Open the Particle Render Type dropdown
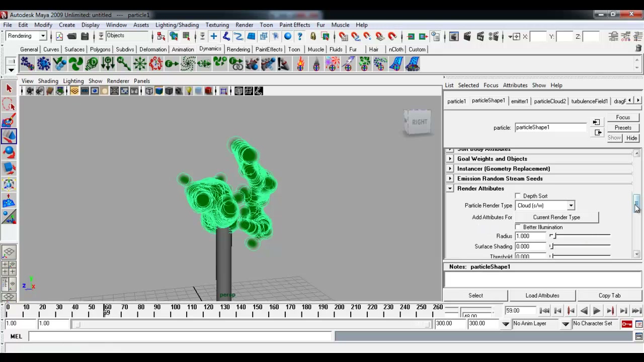The height and width of the screenshot is (362, 644). click(x=545, y=206)
